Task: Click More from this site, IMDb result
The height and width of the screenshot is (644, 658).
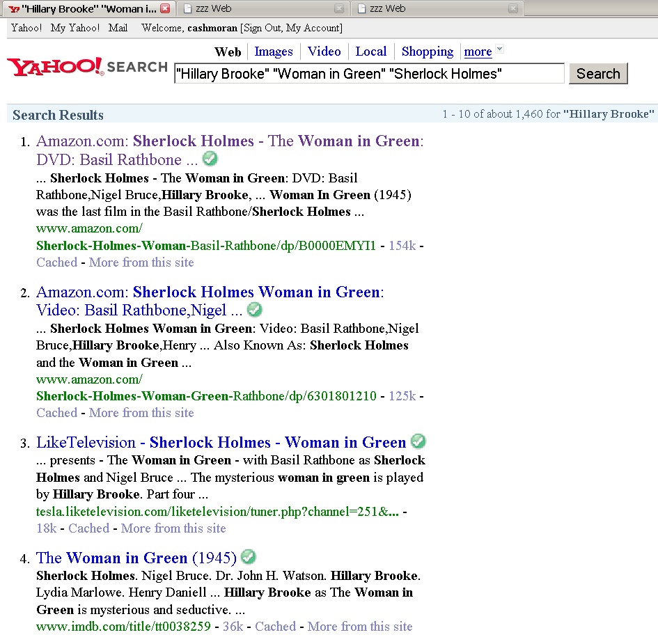Action: [360, 627]
